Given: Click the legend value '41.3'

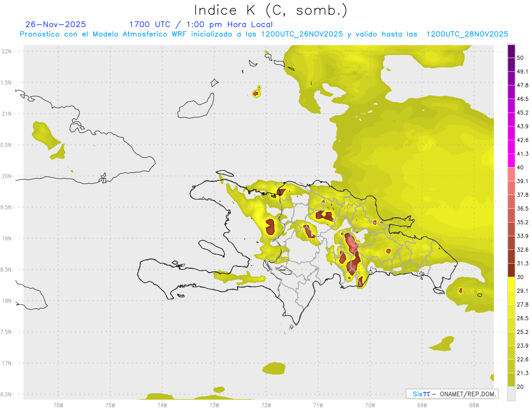Looking at the screenshot, I should pos(523,154).
